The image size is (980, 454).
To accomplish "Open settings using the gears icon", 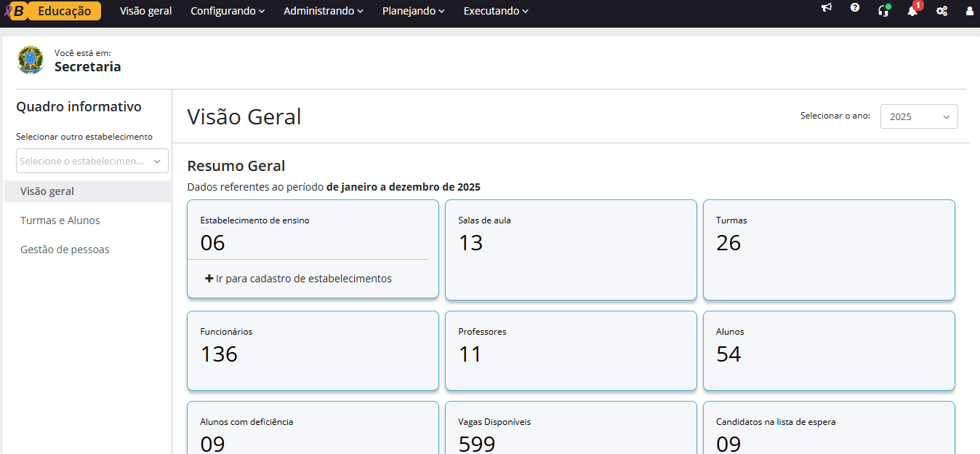I will point(941,11).
